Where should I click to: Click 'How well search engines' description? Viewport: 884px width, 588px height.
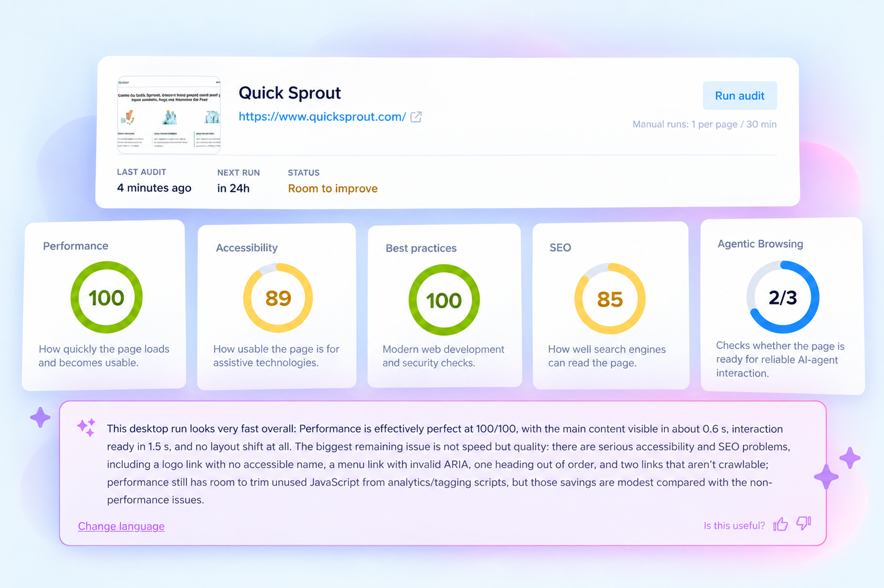pyautogui.click(x=607, y=356)
